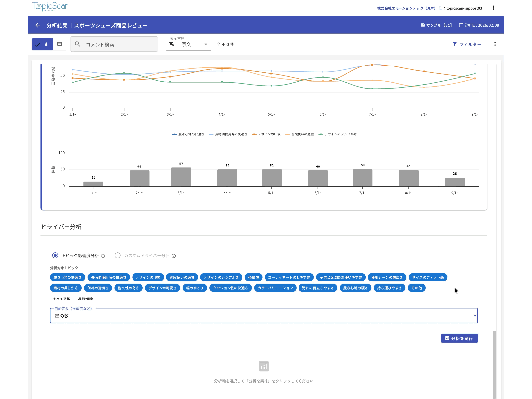Click 選択解除 to deselect topics

point(85,299)
